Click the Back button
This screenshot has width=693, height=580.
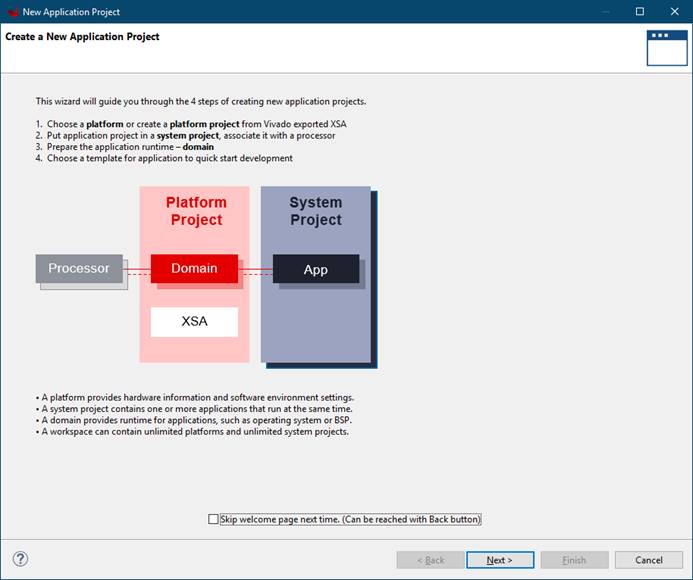click(430, 560)
